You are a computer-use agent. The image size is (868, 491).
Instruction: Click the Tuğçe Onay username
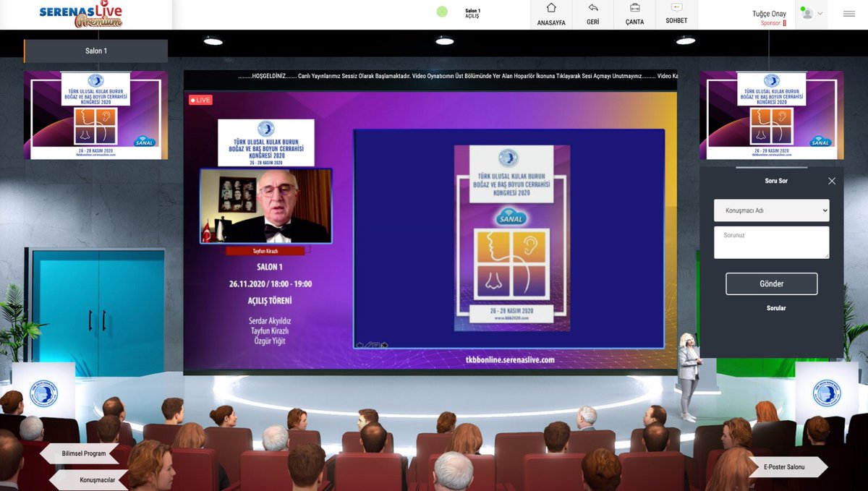click(769, 14)
